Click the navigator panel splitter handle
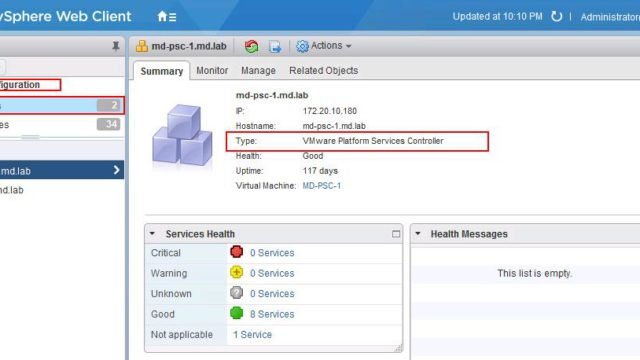The height and width of the screenshot is (360, 640). 31,137
